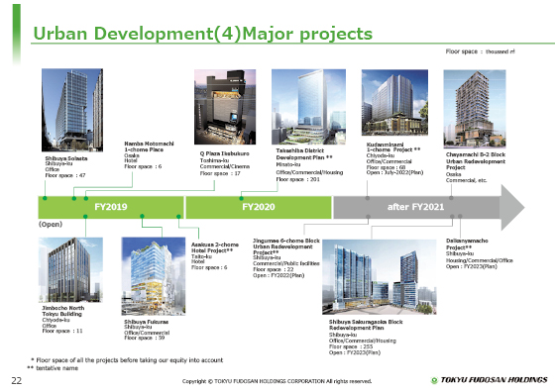
Task: Click the Kudanminami 1-chome Project image
Action: coord(394,103)
